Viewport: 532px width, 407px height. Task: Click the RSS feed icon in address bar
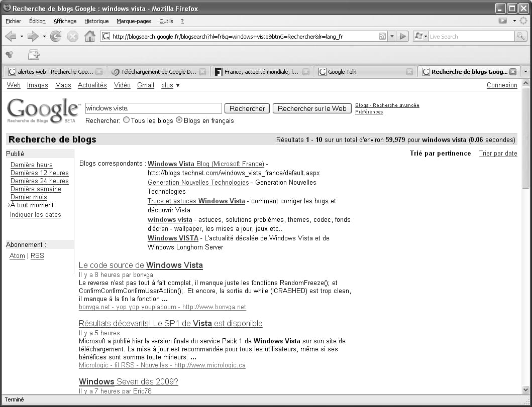[x=382, y=36]
